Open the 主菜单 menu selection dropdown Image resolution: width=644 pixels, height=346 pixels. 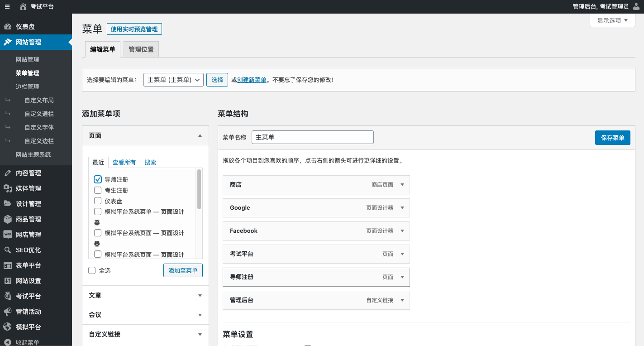[173, 80]
